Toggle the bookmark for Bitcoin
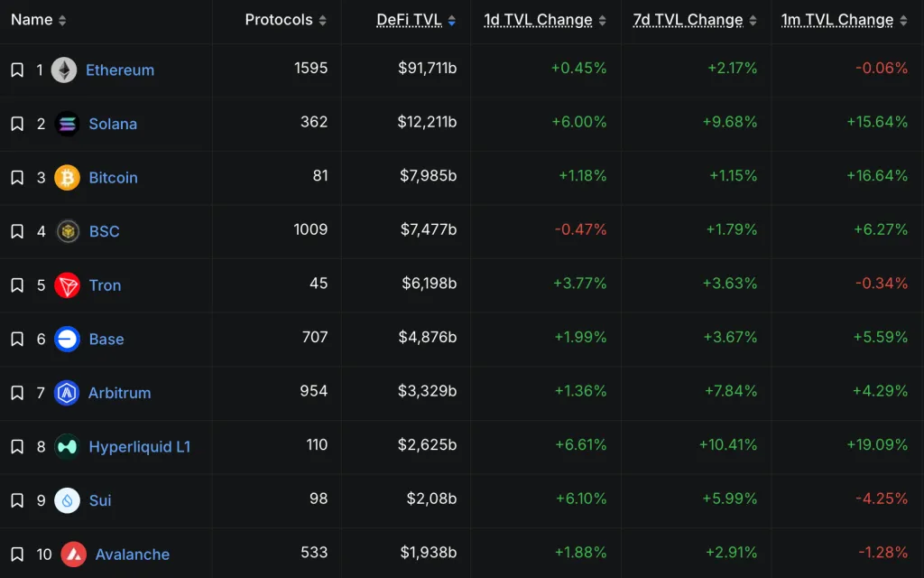924x578 pixels. (x=15, y=177)
